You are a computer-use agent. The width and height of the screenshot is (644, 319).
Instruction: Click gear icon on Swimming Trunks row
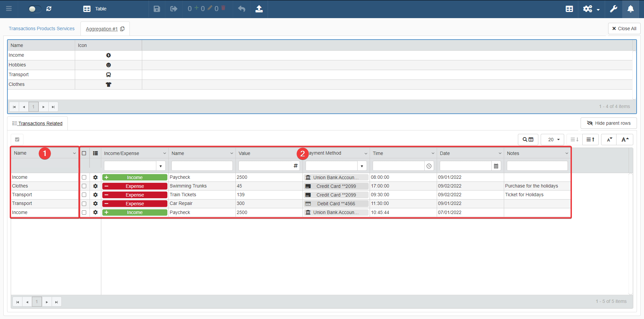(x=95, y=186)
